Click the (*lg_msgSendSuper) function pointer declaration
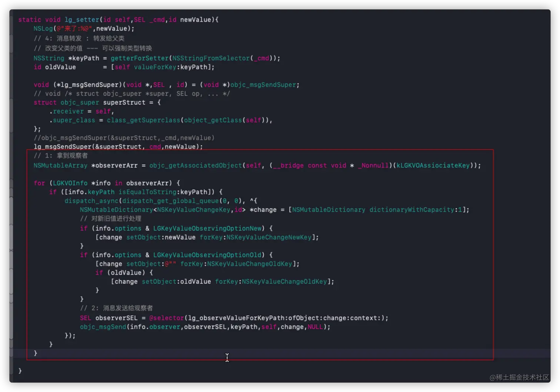This screenshot has width=560, height=392. pos(88,85)
